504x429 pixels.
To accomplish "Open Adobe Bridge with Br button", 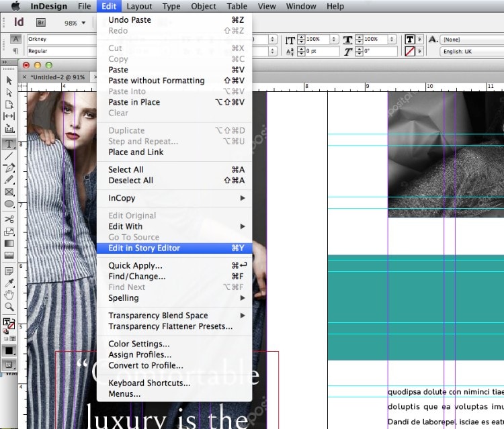I will click(x=41, y=22).
